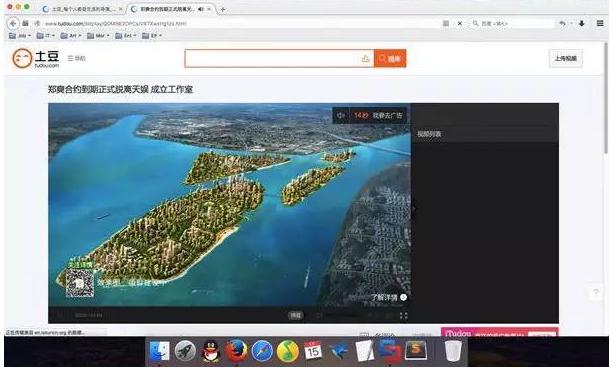The image size is (614, 374).
Task: Open the navigation menu beside logo
Action: click(76, 58)
